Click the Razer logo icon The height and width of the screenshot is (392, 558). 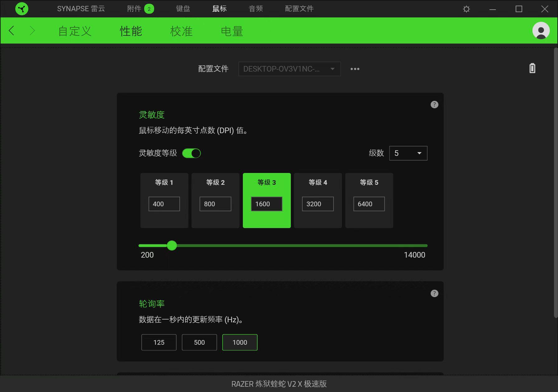pos(21,9)
